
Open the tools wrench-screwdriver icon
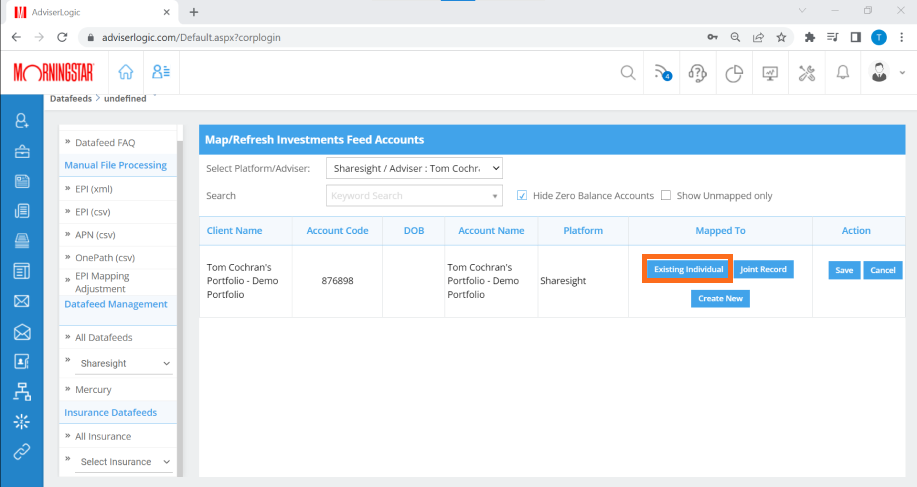(806, 73)
